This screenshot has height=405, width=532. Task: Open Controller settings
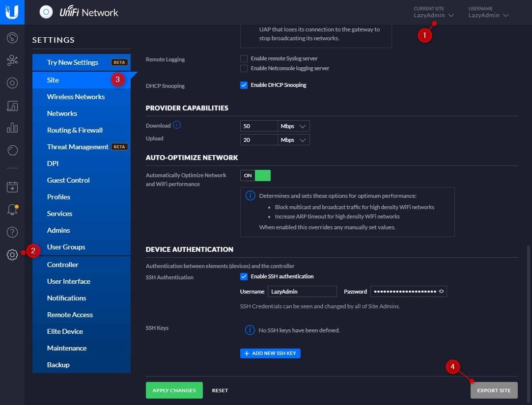pyautogui.click(x=82, y=265)
